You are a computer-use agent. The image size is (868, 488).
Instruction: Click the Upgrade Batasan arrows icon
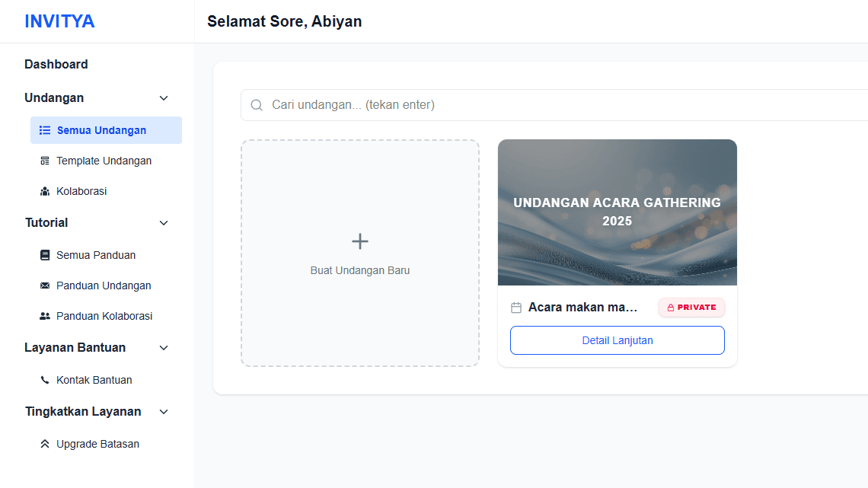(x=44, y=444)
